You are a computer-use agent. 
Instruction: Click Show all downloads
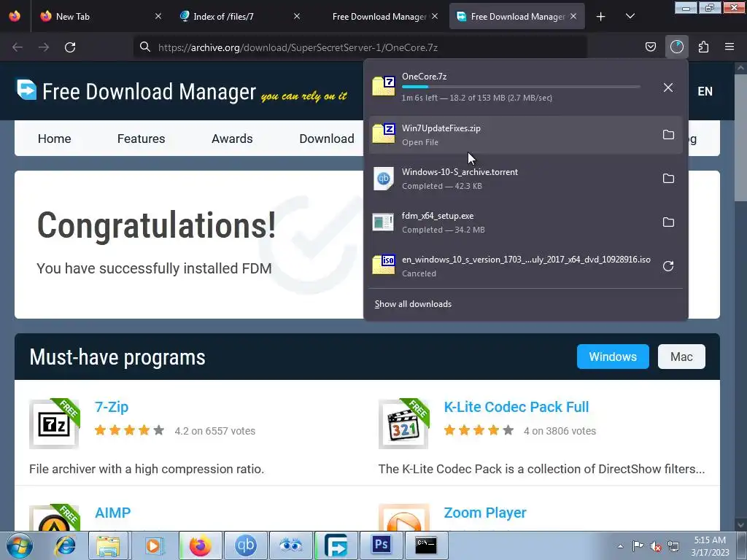(413, 304)
